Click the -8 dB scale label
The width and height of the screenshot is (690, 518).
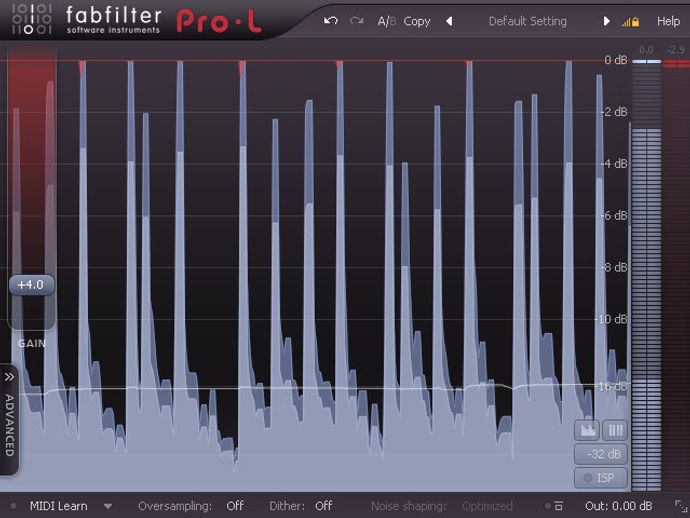(614, 268)
